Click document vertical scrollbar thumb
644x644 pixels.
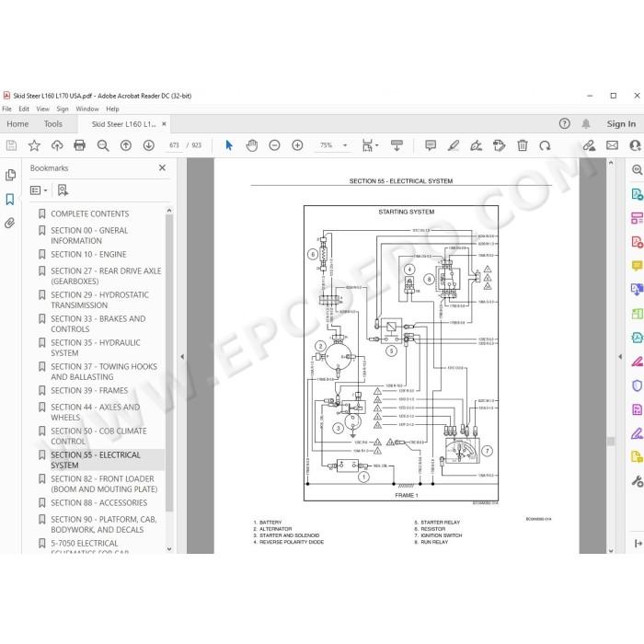click(611, 441)
